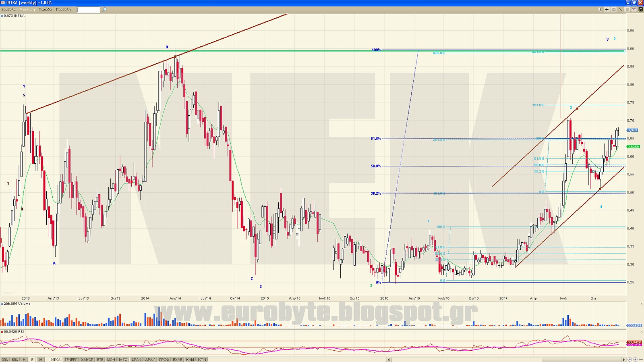Close the RSI indicator panel
644x362 pixels.
coord(642,331)
